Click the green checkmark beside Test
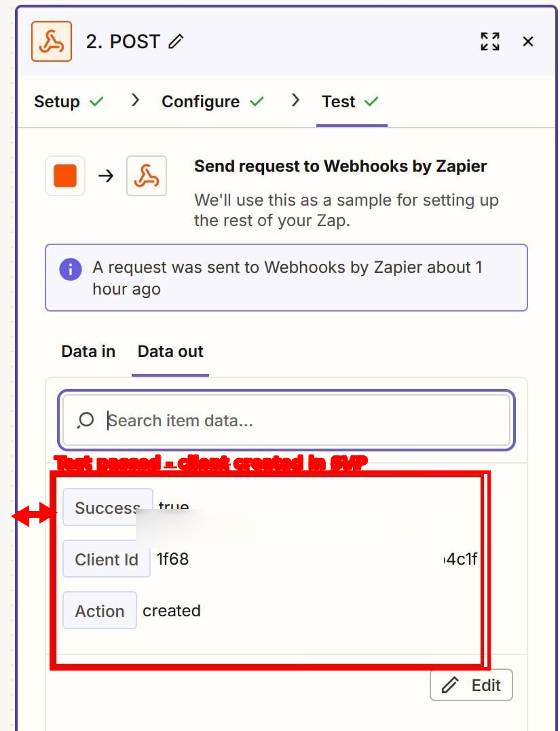Image resolution: width=560 pixels, height=731 pixels. point(372,101)
